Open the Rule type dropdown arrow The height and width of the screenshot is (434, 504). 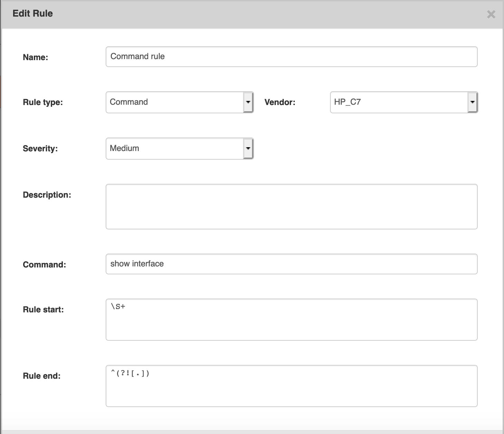(248, 102)
